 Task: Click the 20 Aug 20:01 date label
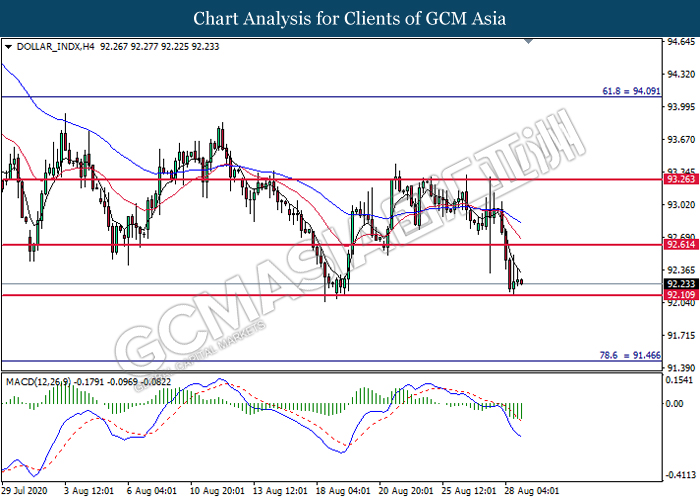click(x=406, y=491)
